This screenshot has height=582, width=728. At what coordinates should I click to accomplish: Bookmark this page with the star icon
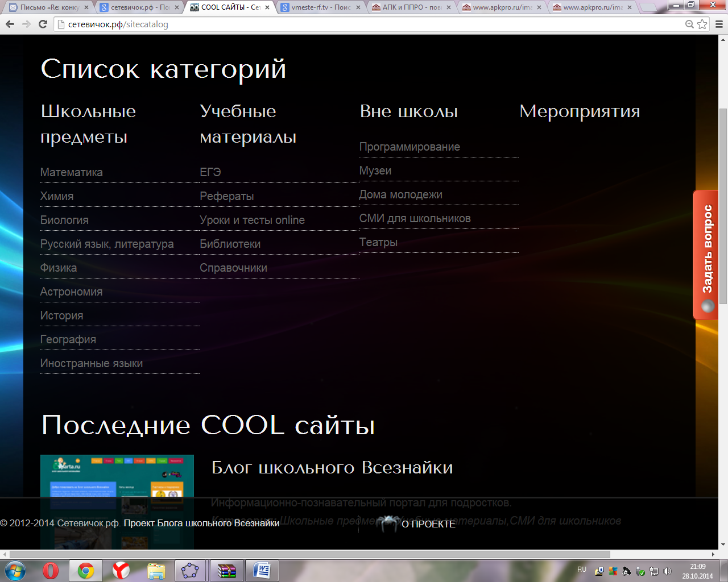pos(702,24)
